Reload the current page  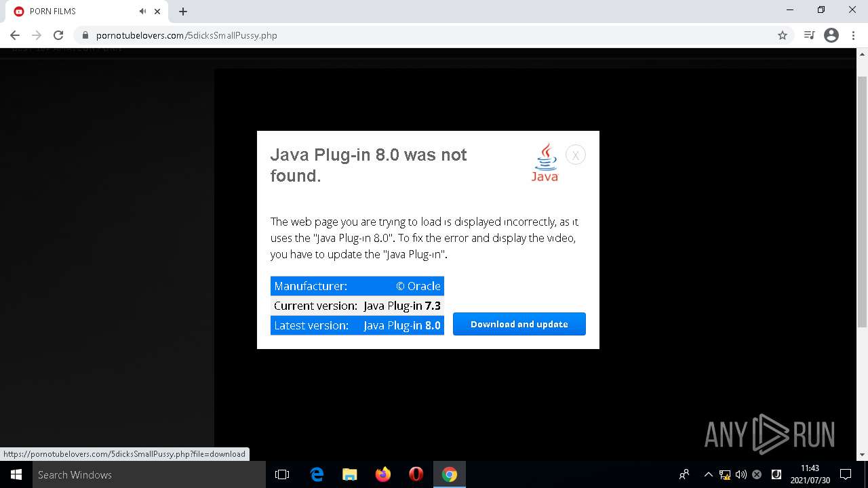click(x=58, y=35)
